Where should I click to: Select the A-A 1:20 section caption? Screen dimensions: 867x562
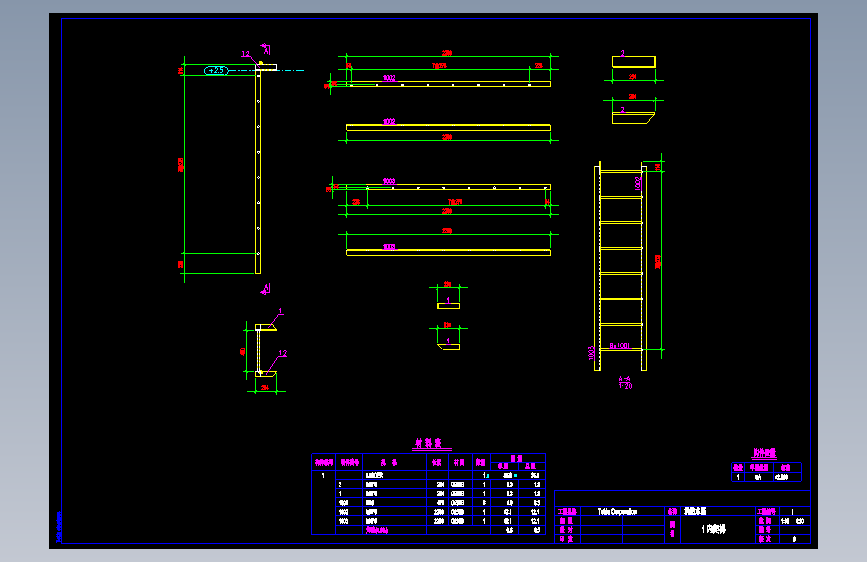(625, 382)
